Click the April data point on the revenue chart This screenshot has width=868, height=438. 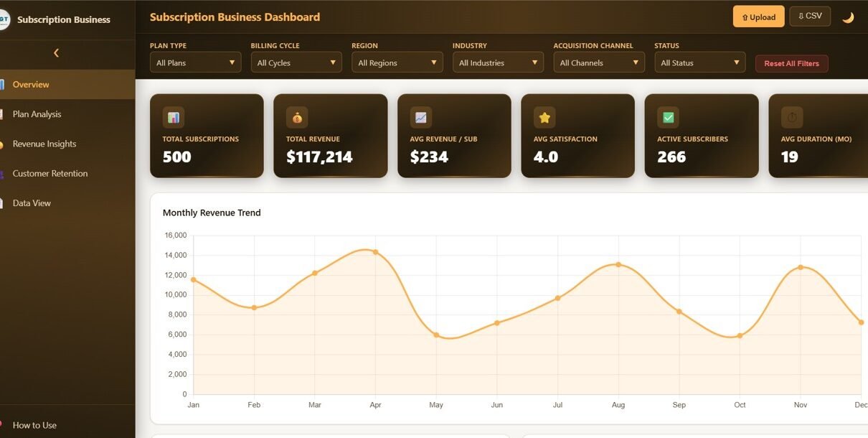tap(375, 252)
